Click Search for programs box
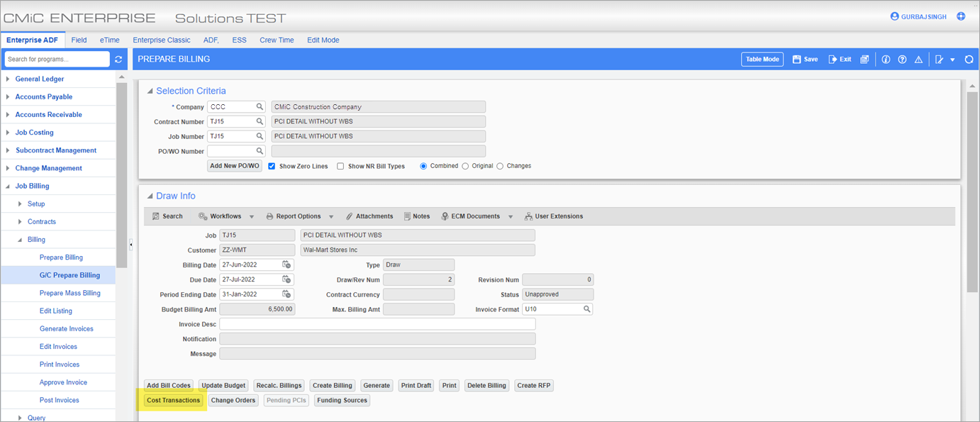Screen dimensions: 980x422 tap(57, 60)
